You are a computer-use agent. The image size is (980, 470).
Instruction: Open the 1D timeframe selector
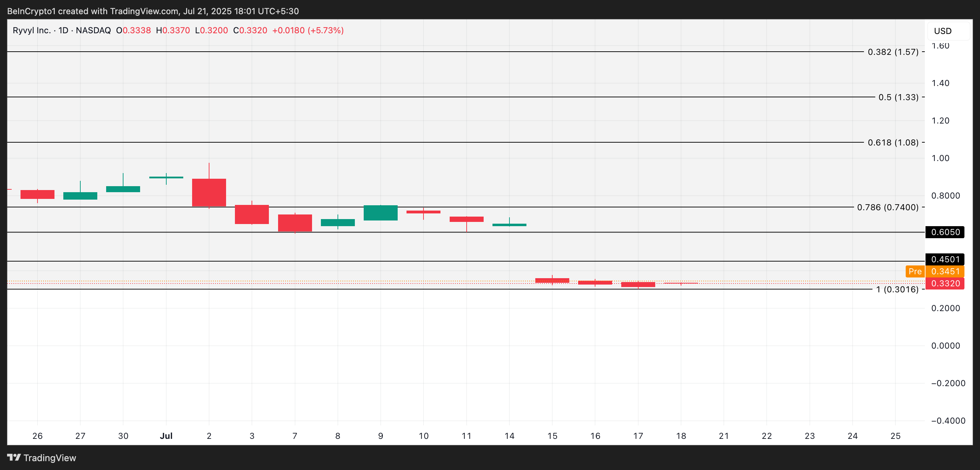[64, 30]
